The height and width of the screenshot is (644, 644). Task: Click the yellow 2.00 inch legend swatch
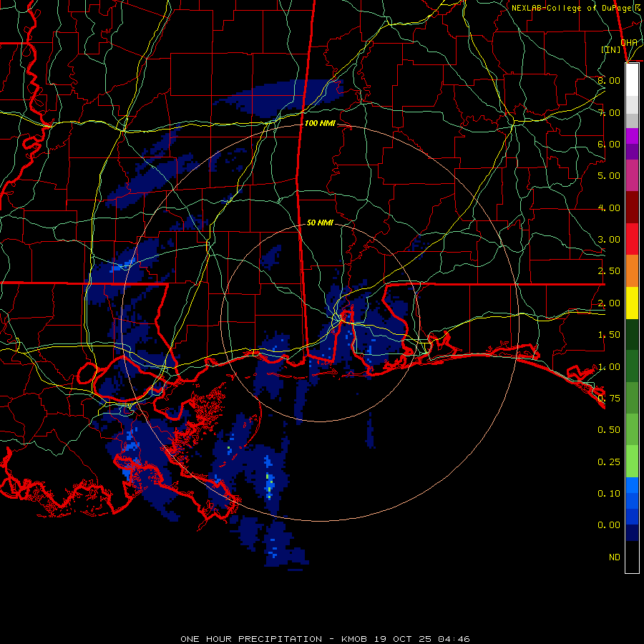click(632, 303)
